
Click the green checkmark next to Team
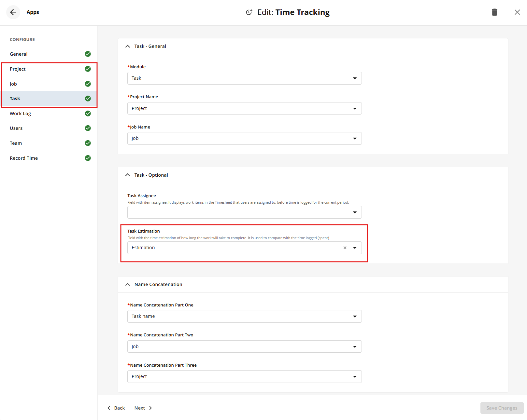[x=88, y=143]
